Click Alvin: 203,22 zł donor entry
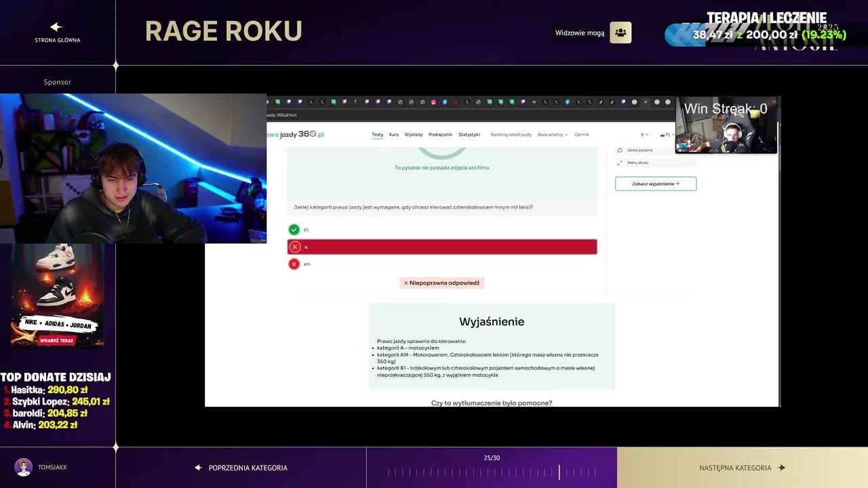868x488 pixels. (x=41, y=424)
